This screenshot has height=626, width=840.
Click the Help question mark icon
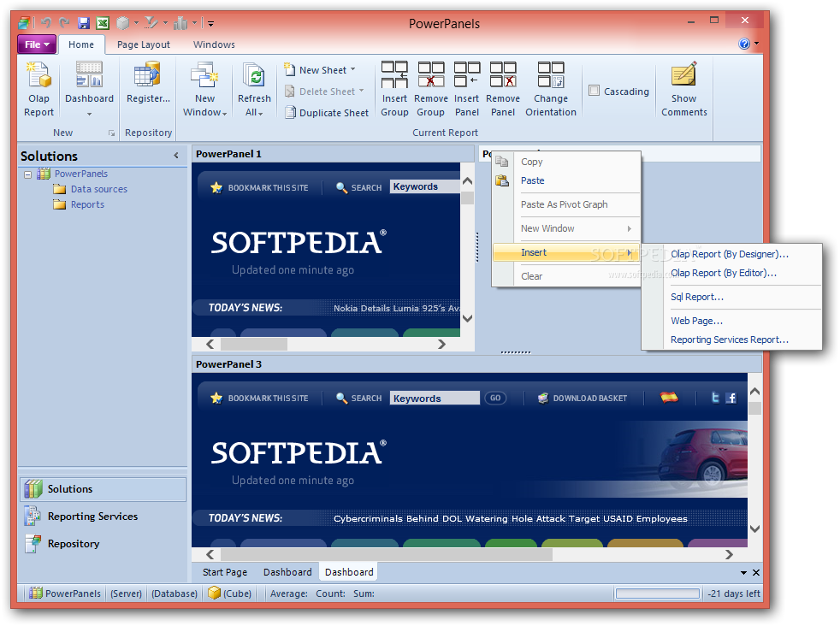click(744, 44)
